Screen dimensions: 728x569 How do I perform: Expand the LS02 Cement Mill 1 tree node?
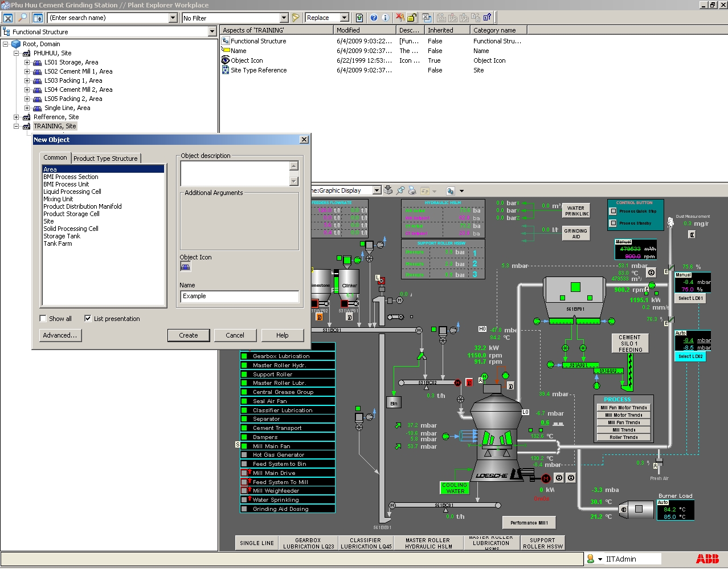[x=27, y=71]
